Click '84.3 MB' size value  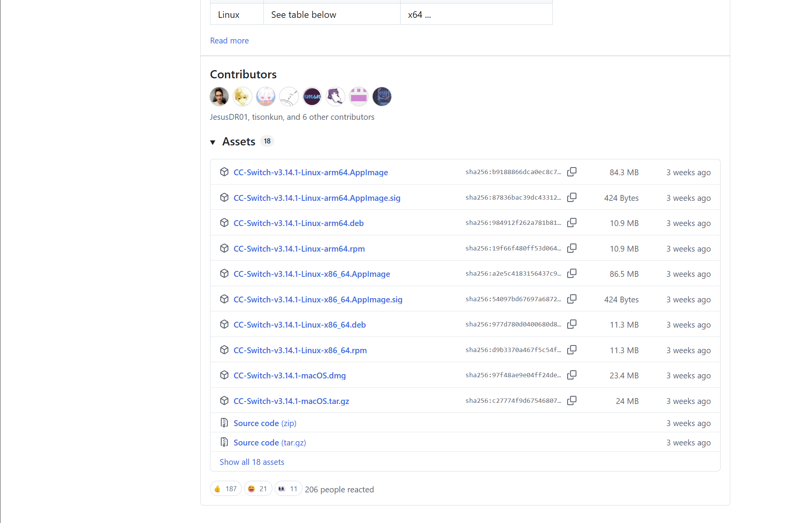coord(624,172)
